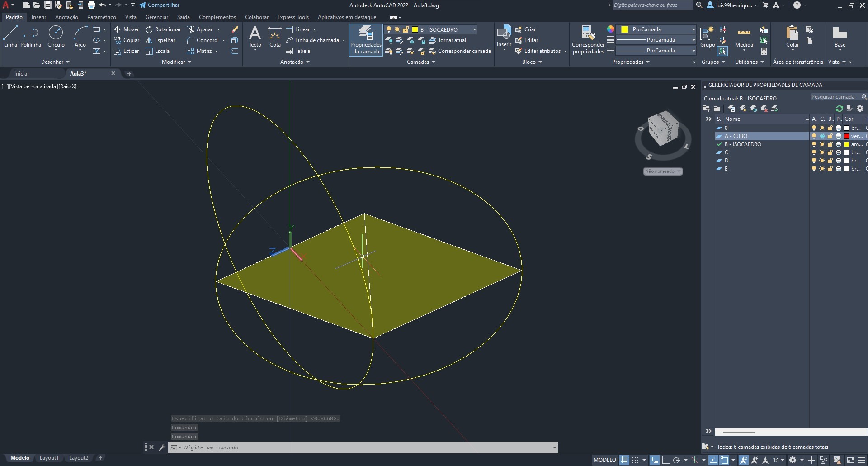
Task: Toggle freeze state for layer A - CUBO
Action: (822, 136)
